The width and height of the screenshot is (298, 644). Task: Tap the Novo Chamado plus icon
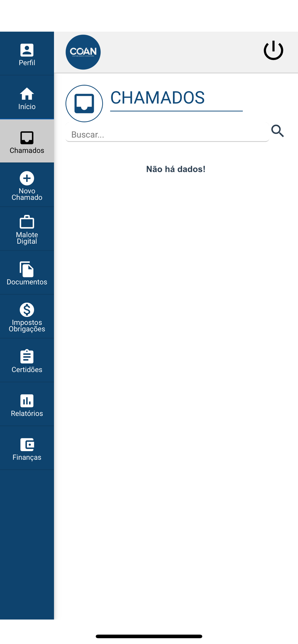point(27,178)
